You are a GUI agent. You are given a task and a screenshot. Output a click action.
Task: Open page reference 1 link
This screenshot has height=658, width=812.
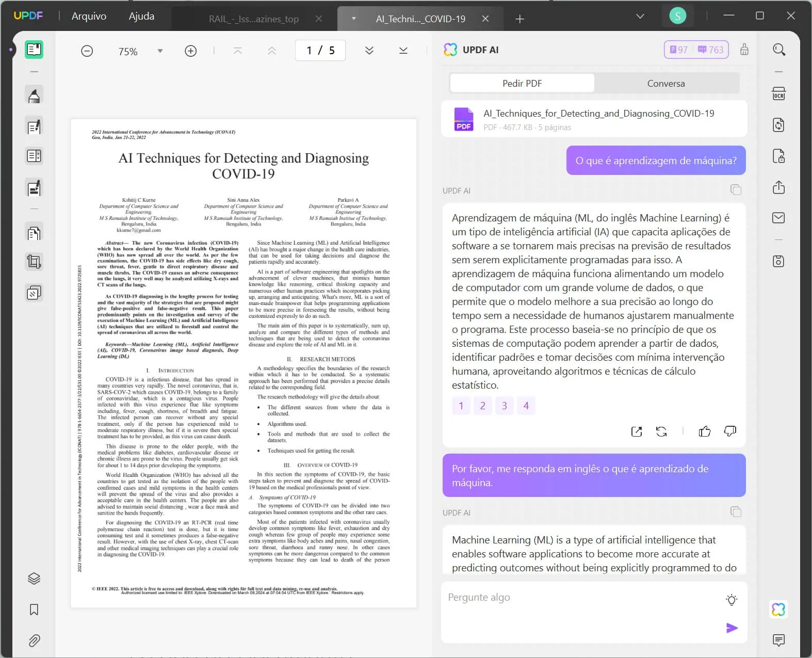click(461, 406)
